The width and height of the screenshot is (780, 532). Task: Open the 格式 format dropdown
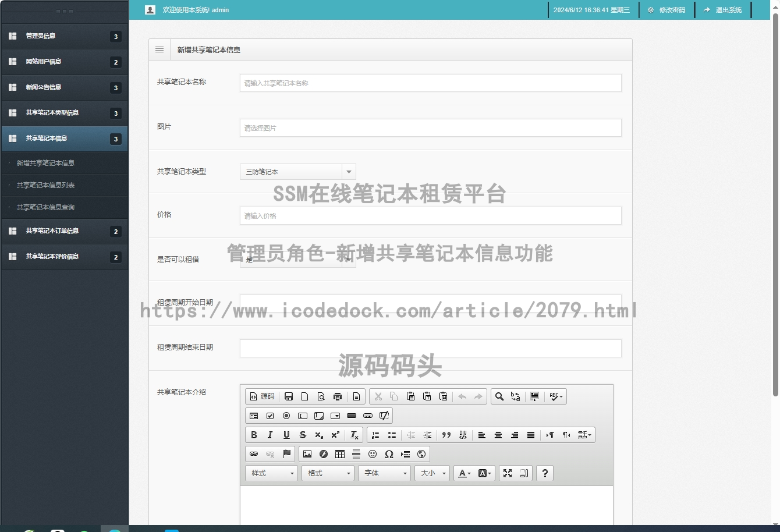328,473
